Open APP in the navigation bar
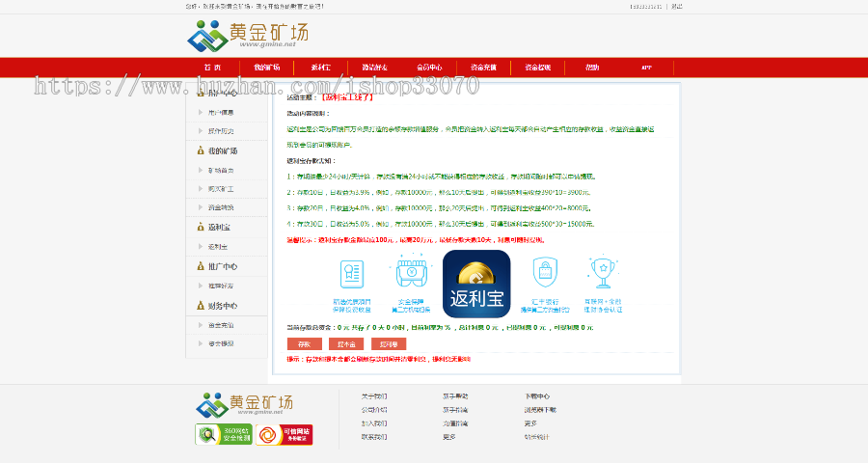This screenshot has width=868, height=463. point(646,68)
